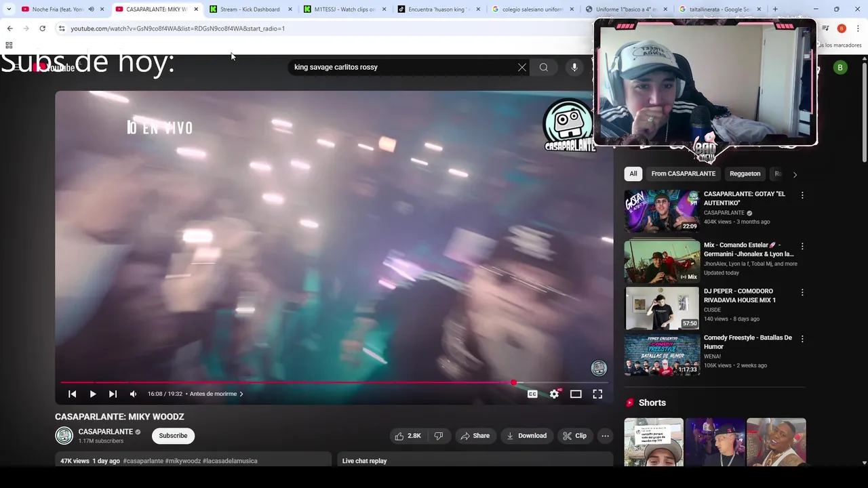Open the Live chat replay panel
Viewport: 868px width, 488px height.
click(x=475, y=461)
